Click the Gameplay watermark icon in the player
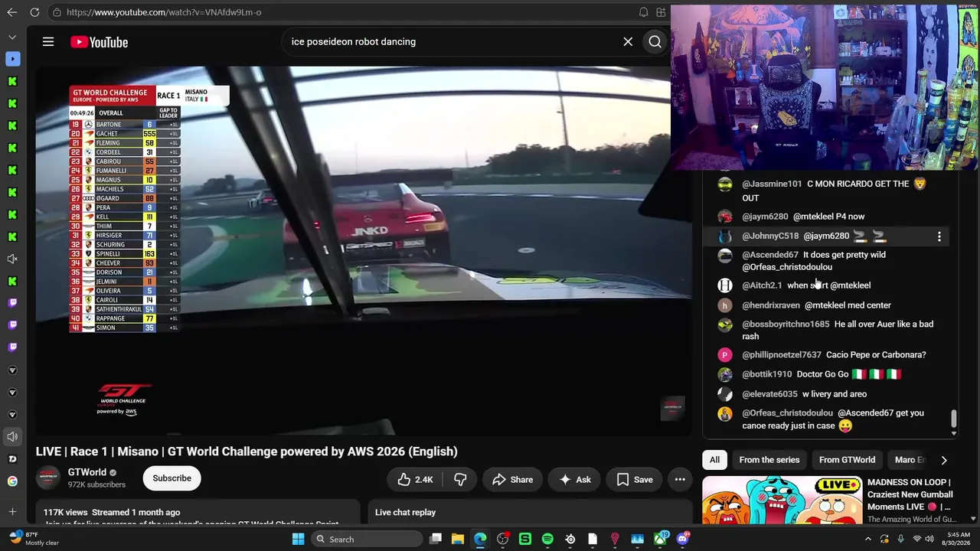Screen dimensions: 980x551 coord(673,408)
